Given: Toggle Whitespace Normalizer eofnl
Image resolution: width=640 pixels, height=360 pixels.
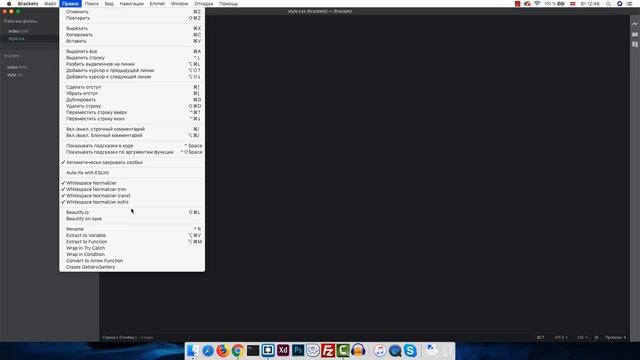Looking at the screenshot, I should pyautogui.click(x=132, y=202).
